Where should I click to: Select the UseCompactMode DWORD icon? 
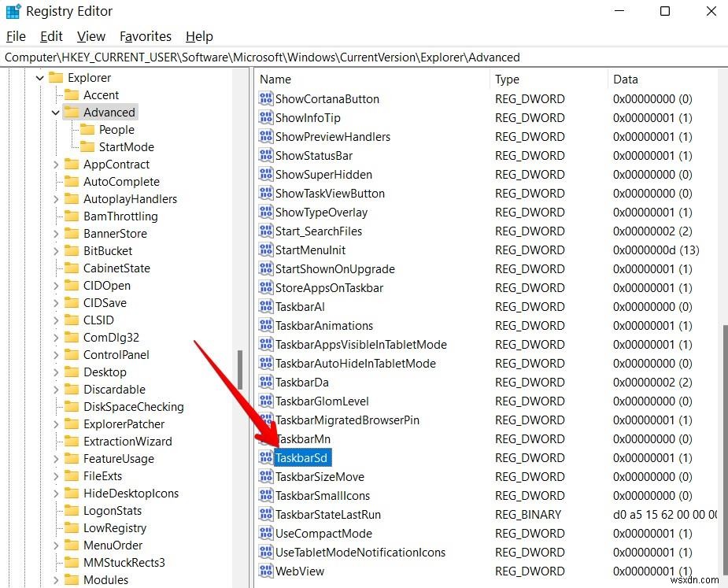coord(265,533)
